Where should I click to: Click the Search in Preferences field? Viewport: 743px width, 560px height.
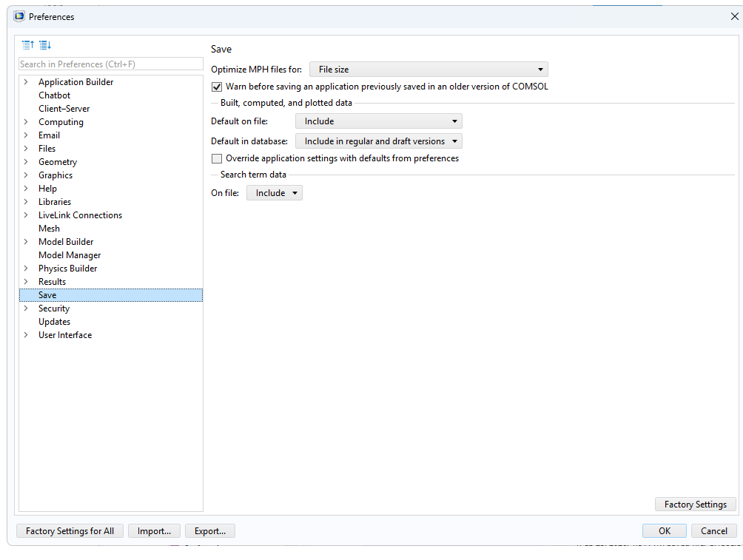click(x=110, y=64)
